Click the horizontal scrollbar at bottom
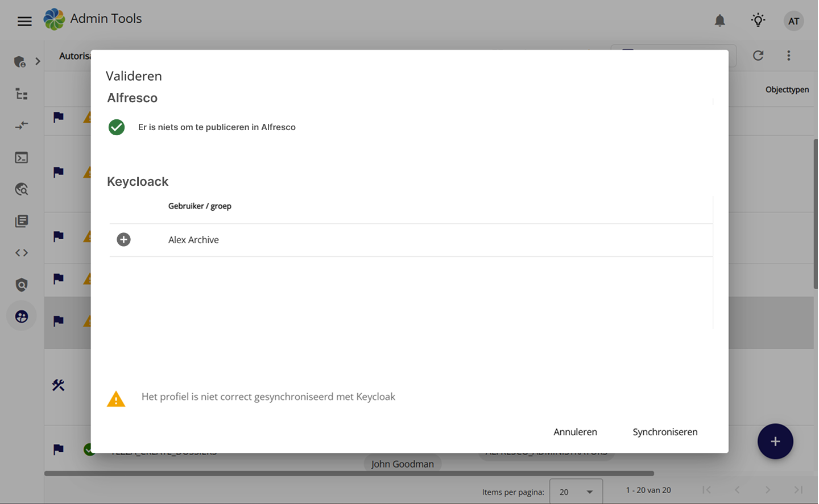This screenshot has width=819, height=504. click(349, 473)
